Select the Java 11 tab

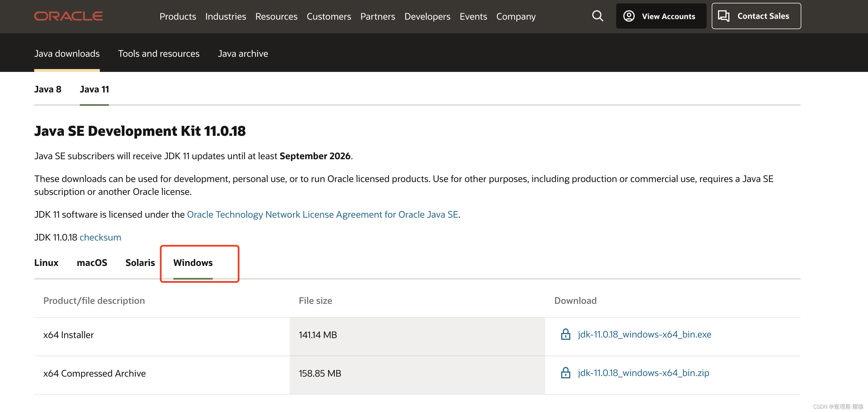pyautogui.click(x=94, y=89)
